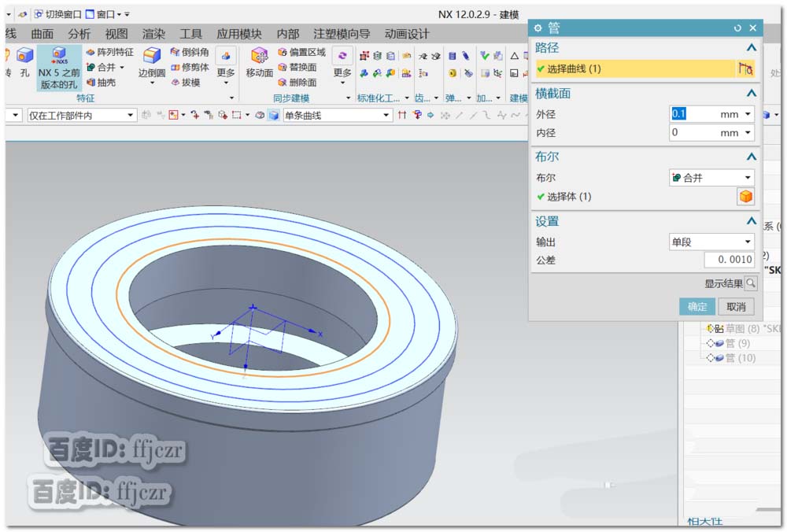The image size is (787, 532).
Task: Open the Mold Wizard (注塑模向导) tab
Action: click(x=342, y=34)
